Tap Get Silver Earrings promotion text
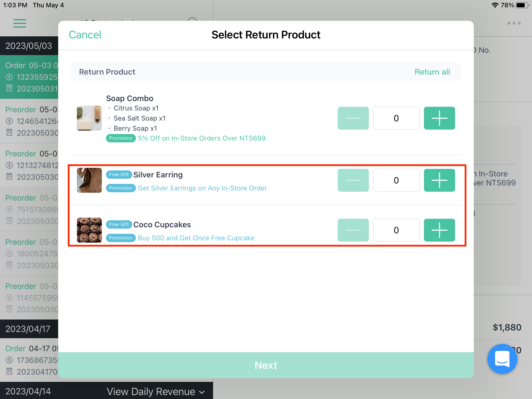The height and width of the screenshot is (399, 532). (202, 188)
